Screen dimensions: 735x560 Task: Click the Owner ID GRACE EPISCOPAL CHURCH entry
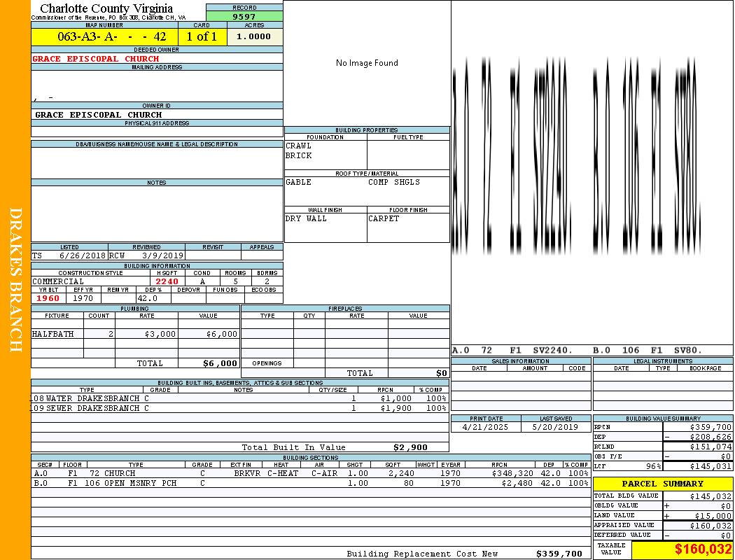[99, 115]
